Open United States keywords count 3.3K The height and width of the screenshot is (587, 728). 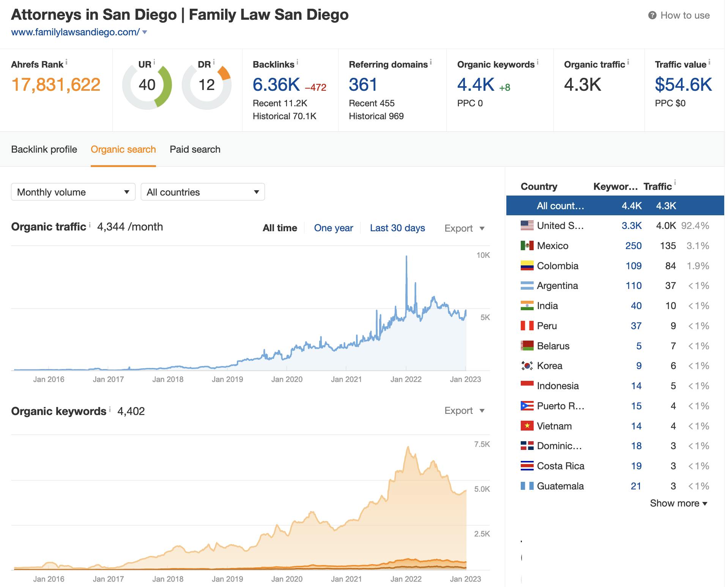pyautogui.click(x=632, y=226)
